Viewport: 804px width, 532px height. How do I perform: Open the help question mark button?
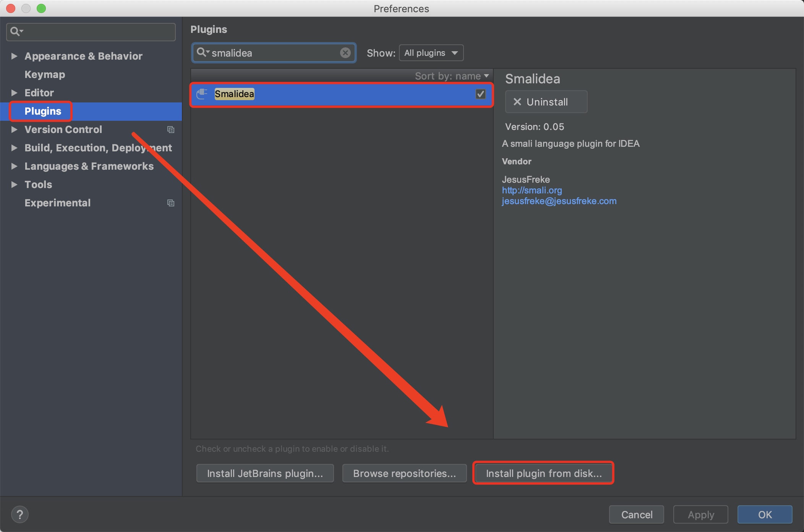[20, 514]
